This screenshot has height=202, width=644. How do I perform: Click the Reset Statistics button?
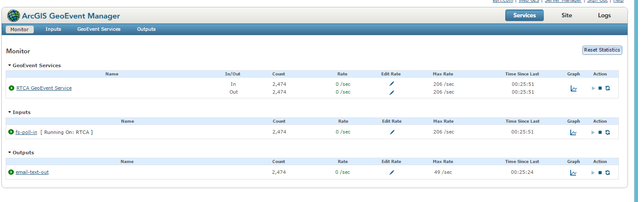[602, 50]
